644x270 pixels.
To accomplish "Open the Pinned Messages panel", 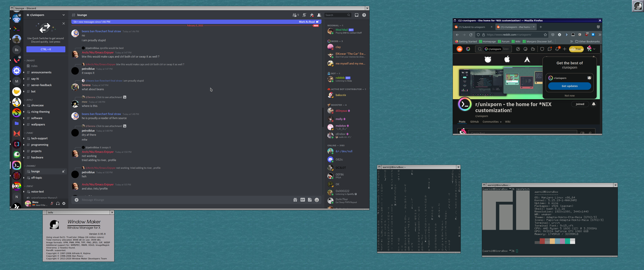I will [312, 15].
